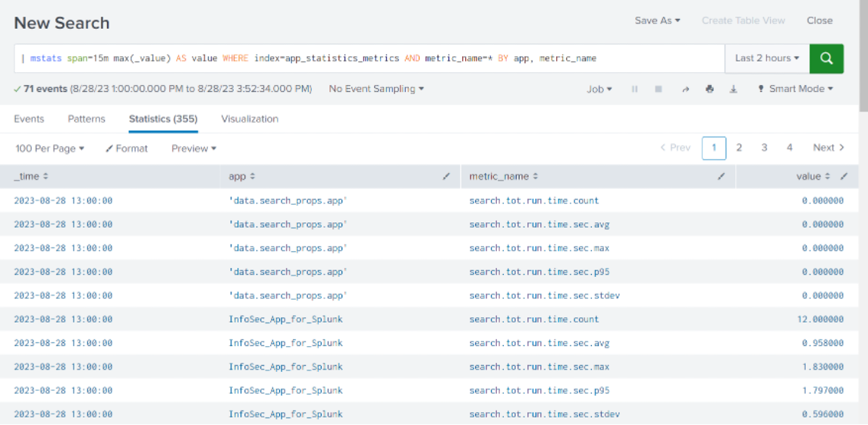This screenshot has height=425, width=868.
Task: Go to results page 3
Action: pos(764,148)
